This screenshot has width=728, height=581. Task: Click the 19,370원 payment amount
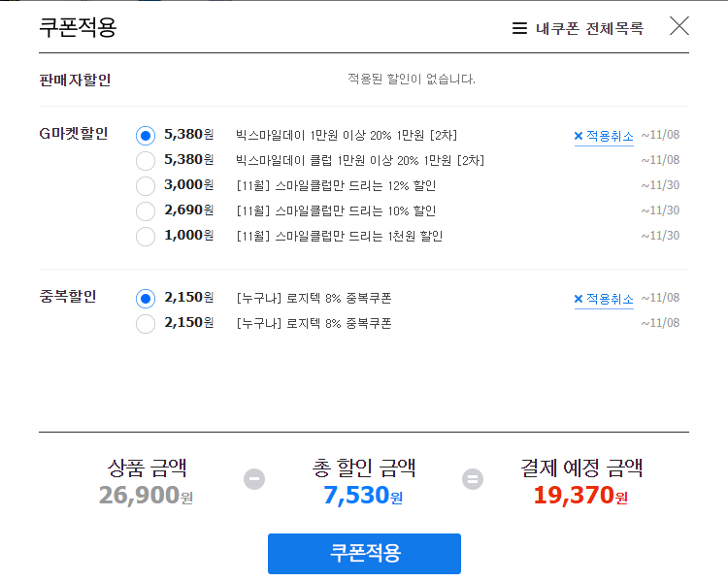580,495
